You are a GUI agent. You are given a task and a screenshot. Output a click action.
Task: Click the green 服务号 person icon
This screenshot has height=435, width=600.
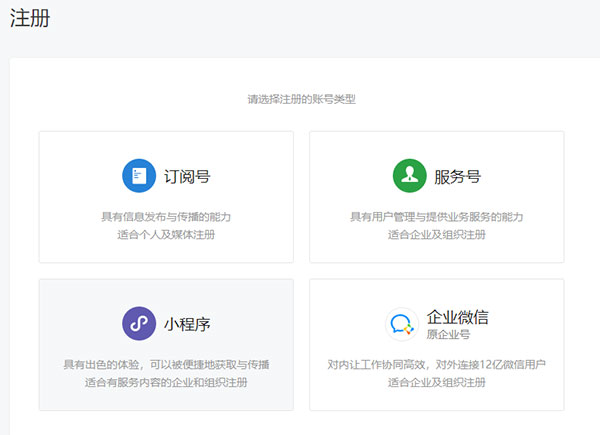[x=409, y=176]
